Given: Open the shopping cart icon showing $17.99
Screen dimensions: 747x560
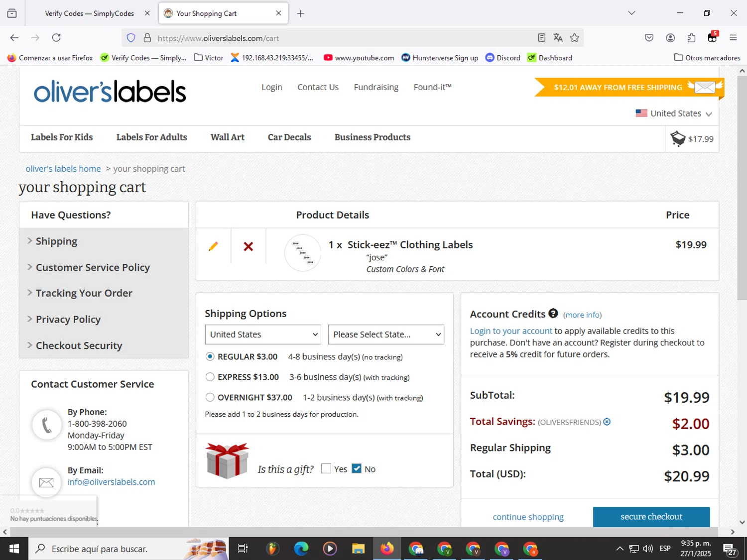Looking at the screenshot, I should (678, 138).
